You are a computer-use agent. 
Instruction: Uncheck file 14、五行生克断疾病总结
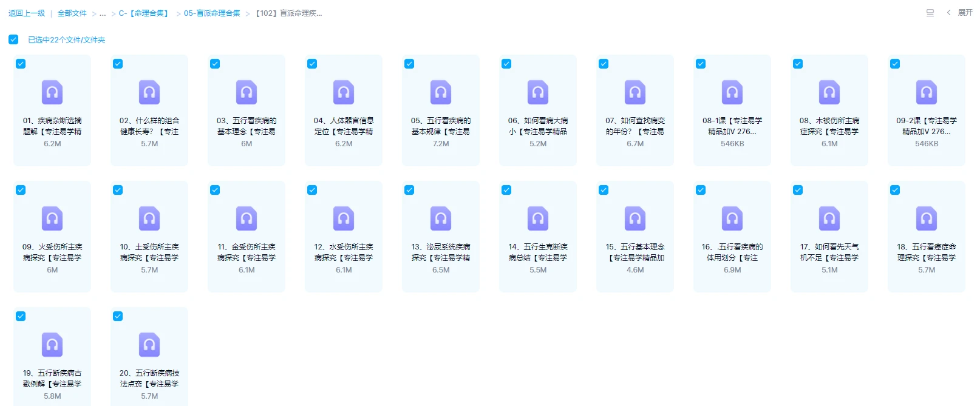pos(506,190)
